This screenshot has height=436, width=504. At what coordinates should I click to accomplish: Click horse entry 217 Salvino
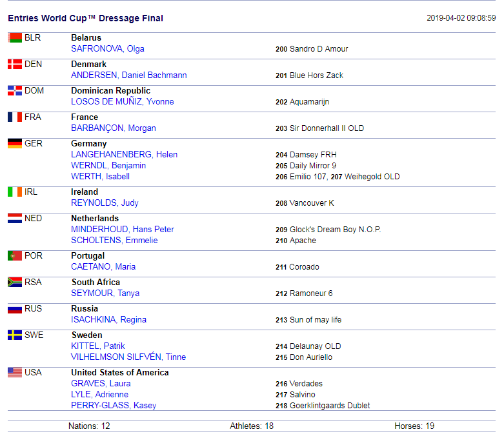click(x=296, y=395)
